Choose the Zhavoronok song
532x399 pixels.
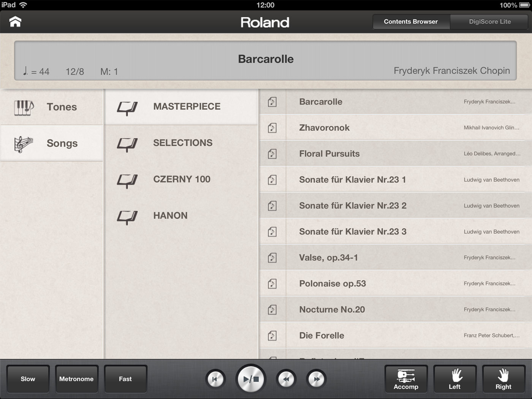click(x=395, y=128)
